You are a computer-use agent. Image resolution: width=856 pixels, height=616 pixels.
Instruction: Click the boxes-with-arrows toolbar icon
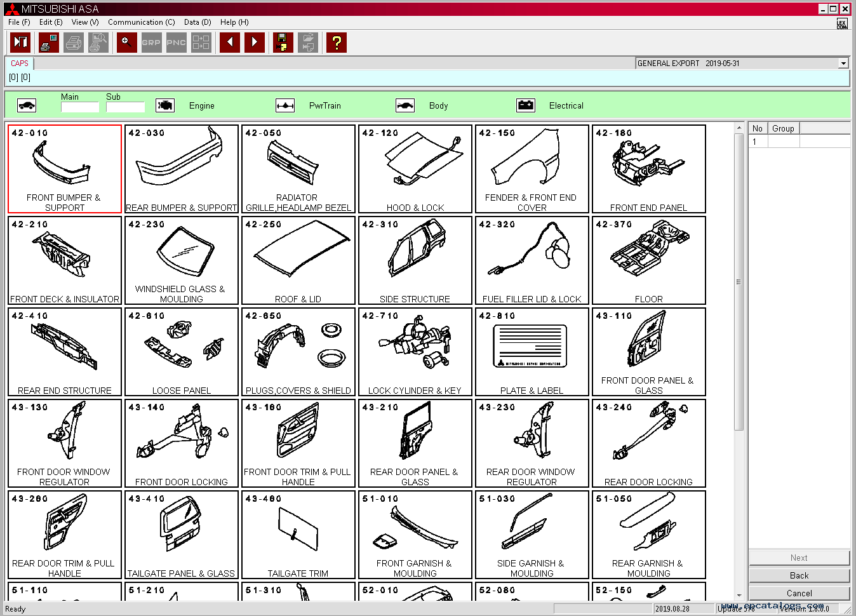(201, 43)
